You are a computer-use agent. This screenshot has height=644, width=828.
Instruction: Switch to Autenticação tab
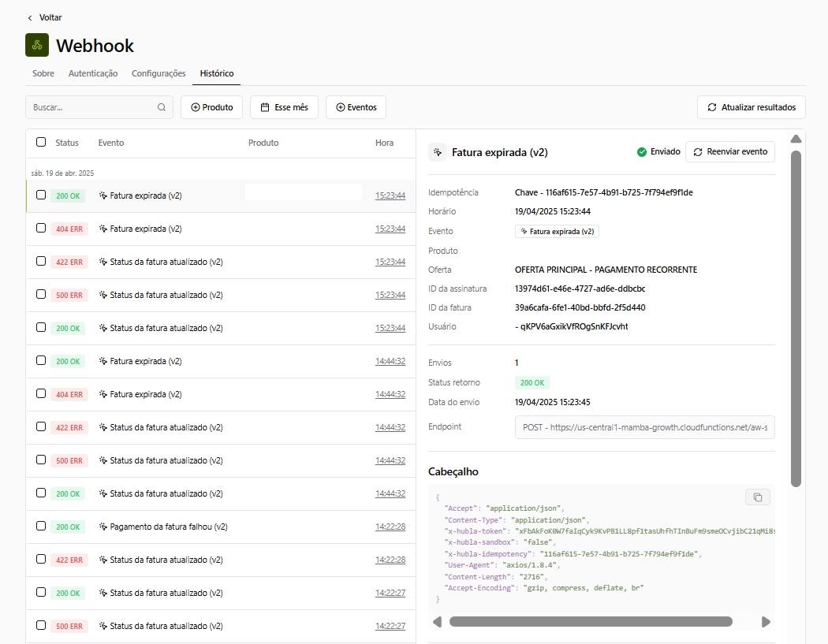(x=93, y=73)
